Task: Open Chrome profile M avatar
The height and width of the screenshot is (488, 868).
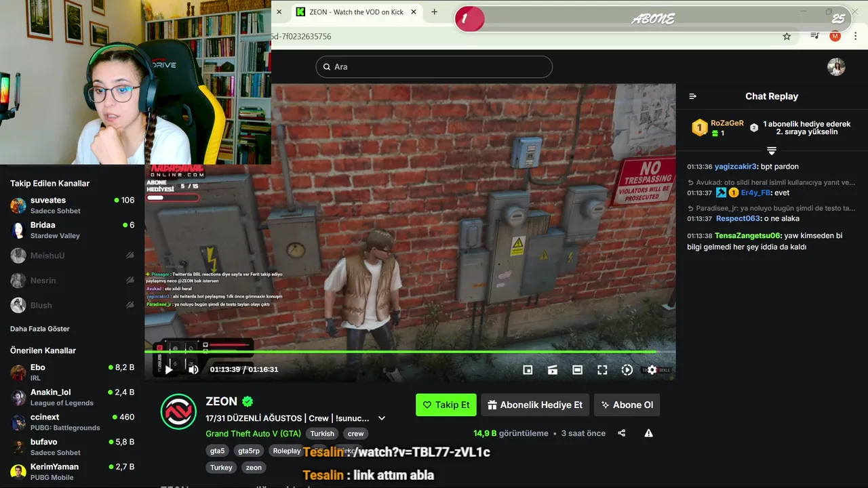Action: pyautogui.click(x=835, y=37)
